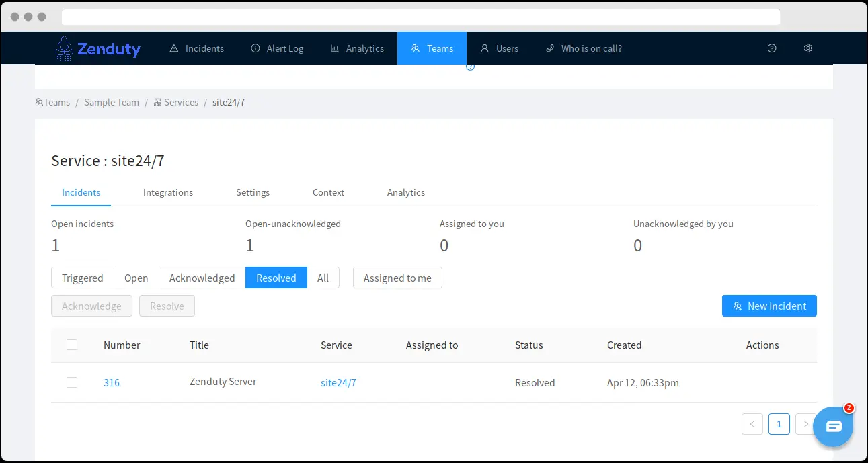
Task: Filter incidents by Open
Action: point(136,278)
